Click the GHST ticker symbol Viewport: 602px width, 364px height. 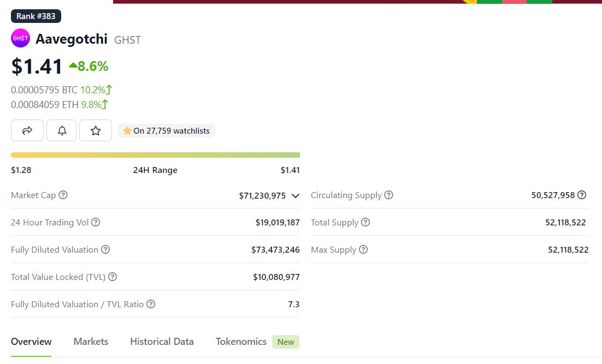127,40
